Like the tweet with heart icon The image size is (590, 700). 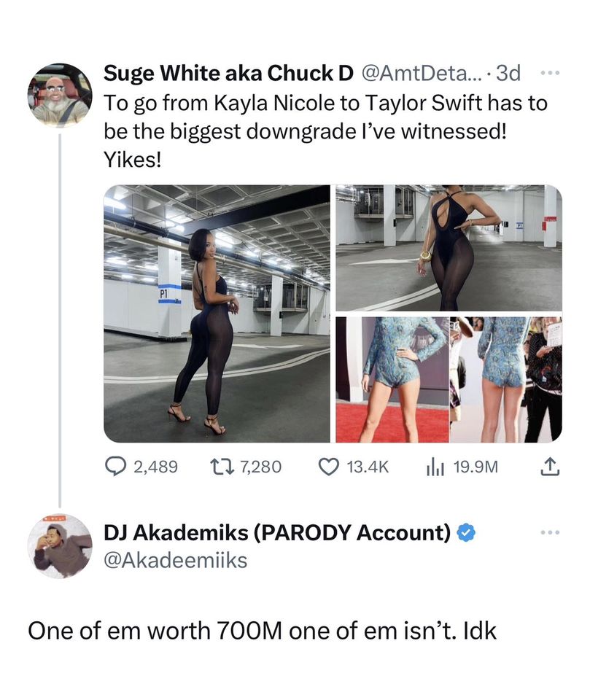331,466
